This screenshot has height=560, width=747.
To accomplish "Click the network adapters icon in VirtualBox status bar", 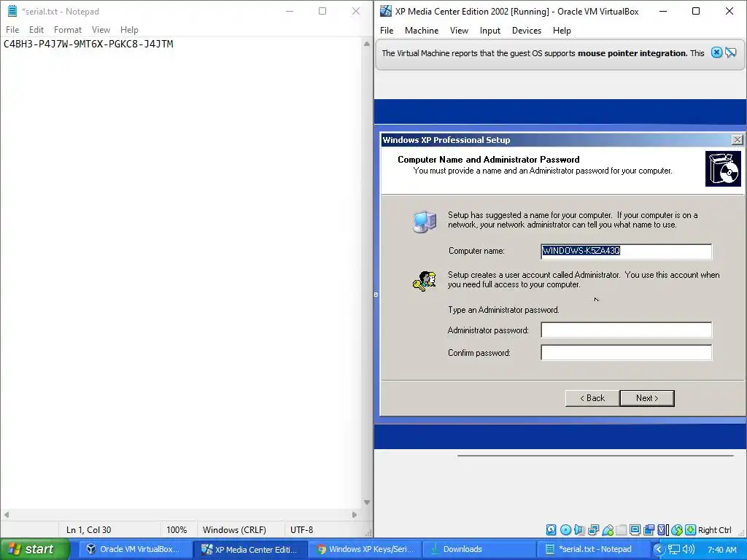I will [x=594, y=529].
